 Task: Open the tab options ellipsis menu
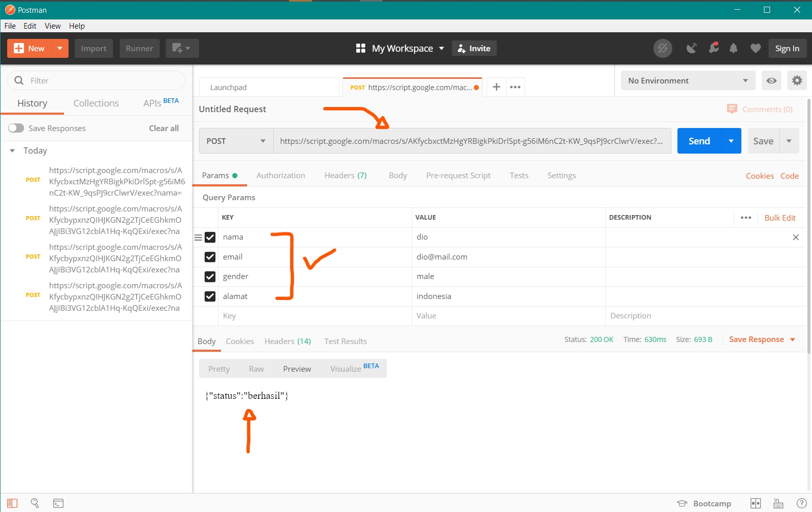pos(515,87)
